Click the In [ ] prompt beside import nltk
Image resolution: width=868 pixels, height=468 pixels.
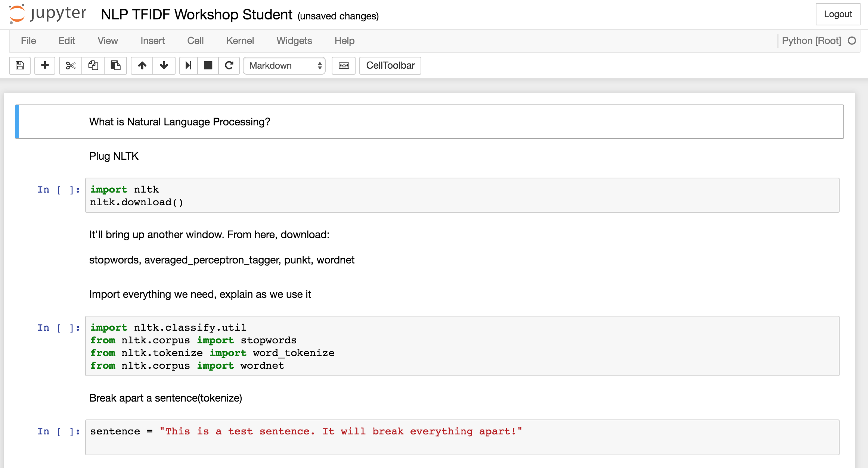click(58, 190)
